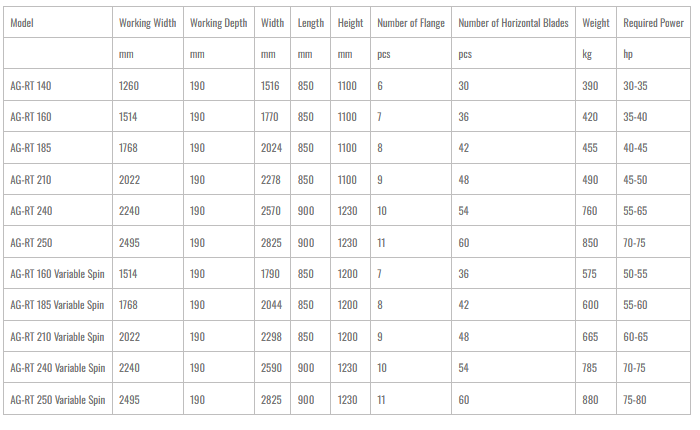Select the 1260 working width value
700x430 pixels.
point(129,86)
